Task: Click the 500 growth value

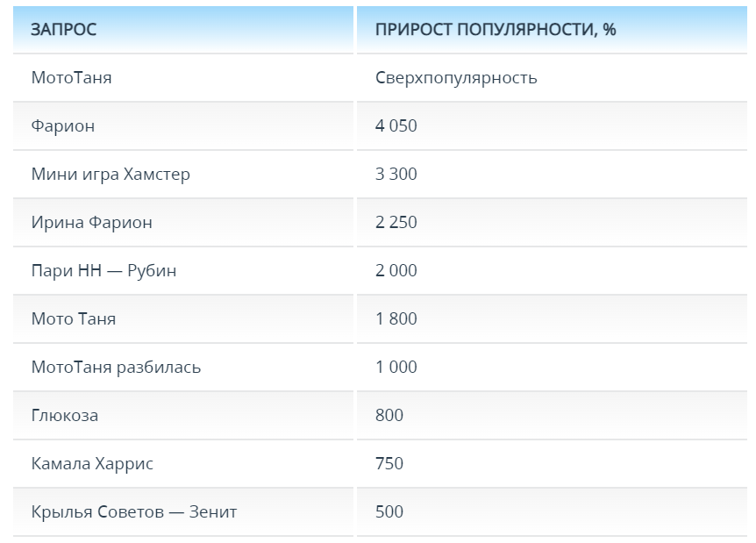Action: tap(389, 511)
